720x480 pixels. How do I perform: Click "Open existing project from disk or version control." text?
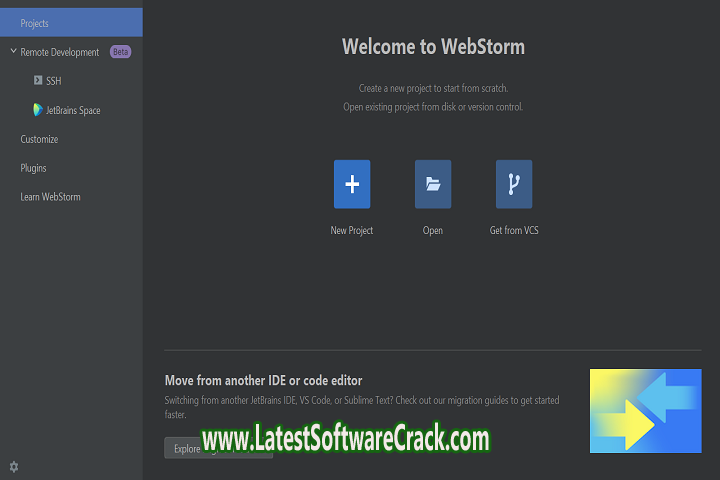[x=433, y=107]
